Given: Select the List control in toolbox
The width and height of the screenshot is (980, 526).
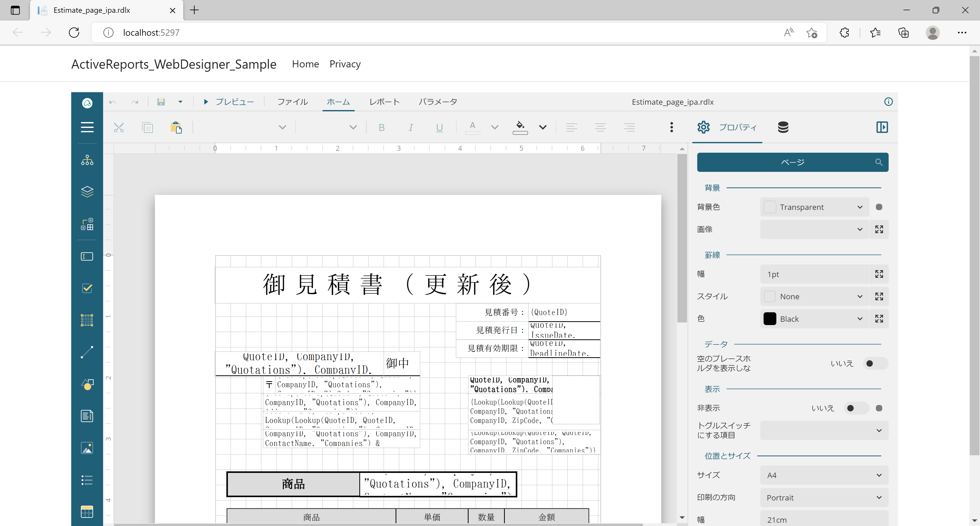Looking at the screenshot, I should click(87, 480).
